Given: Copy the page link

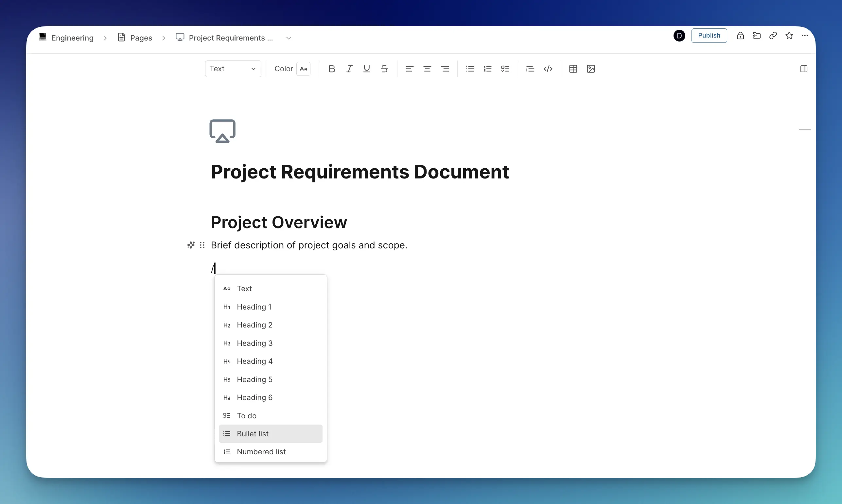Looking at the screenshot, I should (773, 36).
